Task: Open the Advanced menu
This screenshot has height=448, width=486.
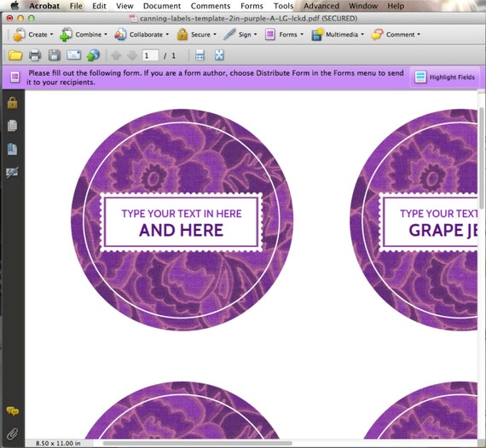Action: coord(321,6)
